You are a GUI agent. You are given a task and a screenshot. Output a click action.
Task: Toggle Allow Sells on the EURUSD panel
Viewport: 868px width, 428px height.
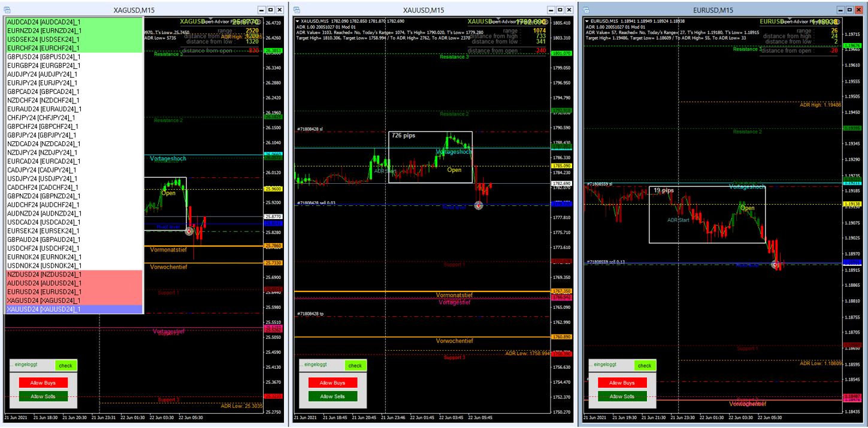point(621,396)
